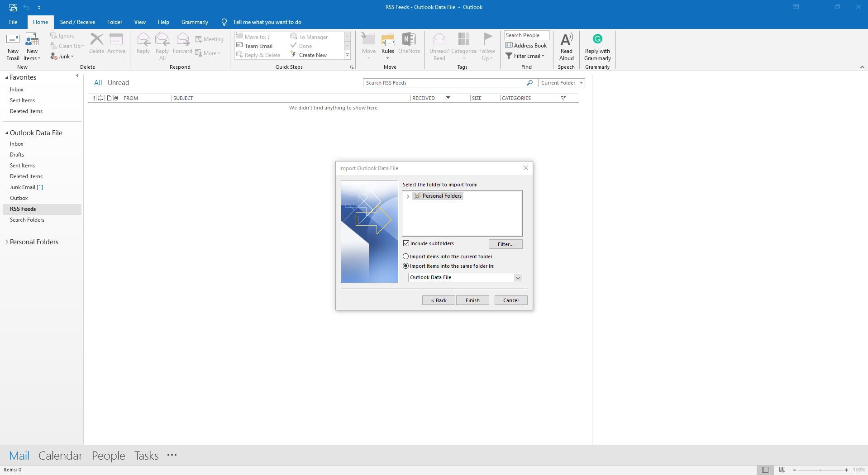Click the Search RSS Feeds field

point(444,83)
